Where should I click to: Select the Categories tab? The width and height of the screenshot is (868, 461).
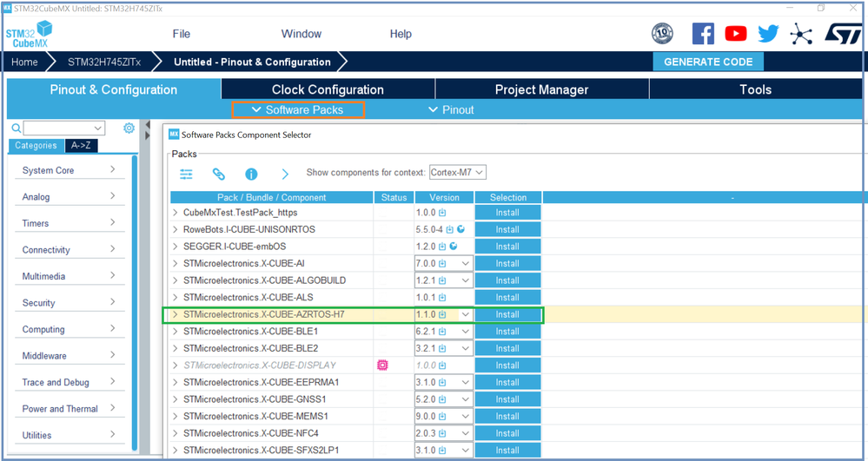click(36, 146)
